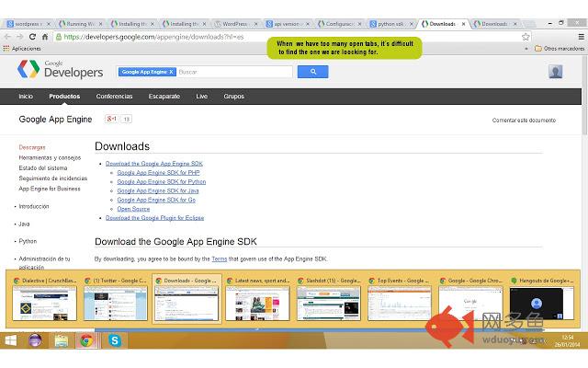Expand the Introducción sidebar section
Viewport: 588px width, 368px height.
tap(34, 206)
